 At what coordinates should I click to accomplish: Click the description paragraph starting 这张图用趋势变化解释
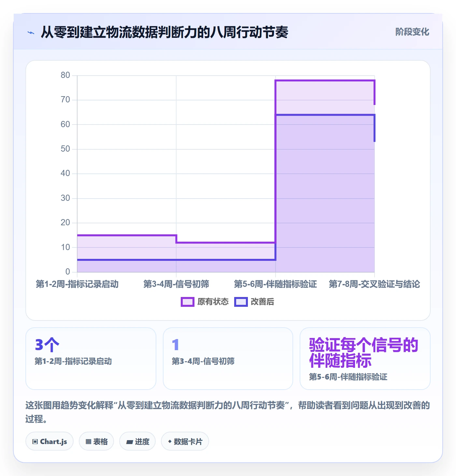click(x=228, y=412)
